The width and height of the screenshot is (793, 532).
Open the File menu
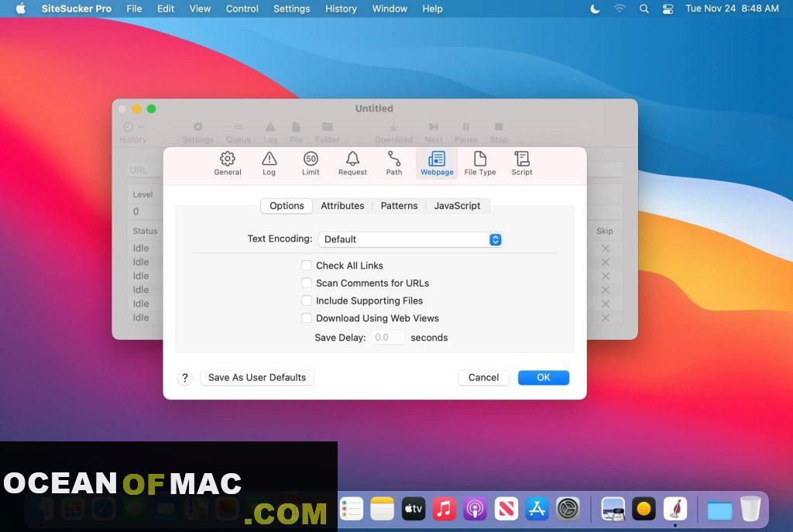[x=134, y=9]
